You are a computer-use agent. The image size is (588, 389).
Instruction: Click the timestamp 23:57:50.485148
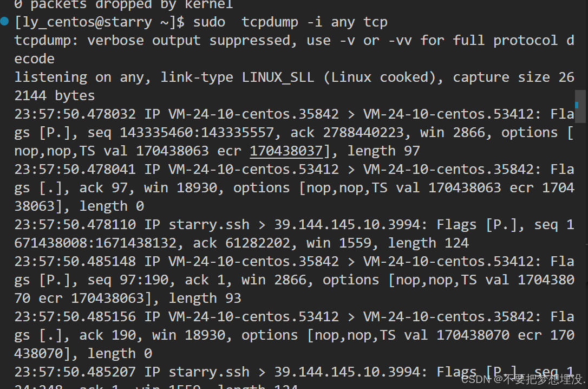pyautogui.click(x=75, y=261)
